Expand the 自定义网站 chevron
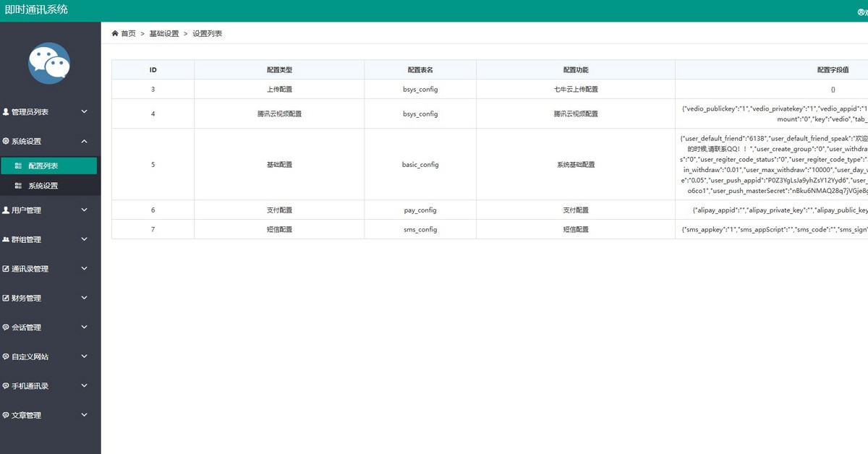 click(84, 356)
